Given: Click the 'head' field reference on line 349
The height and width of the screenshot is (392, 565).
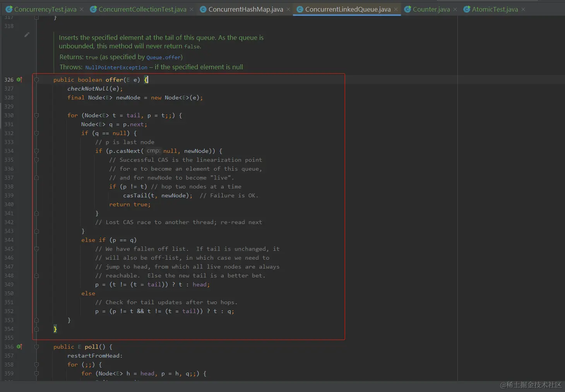Looking at the screenshot, I should [x=200, y=284].
